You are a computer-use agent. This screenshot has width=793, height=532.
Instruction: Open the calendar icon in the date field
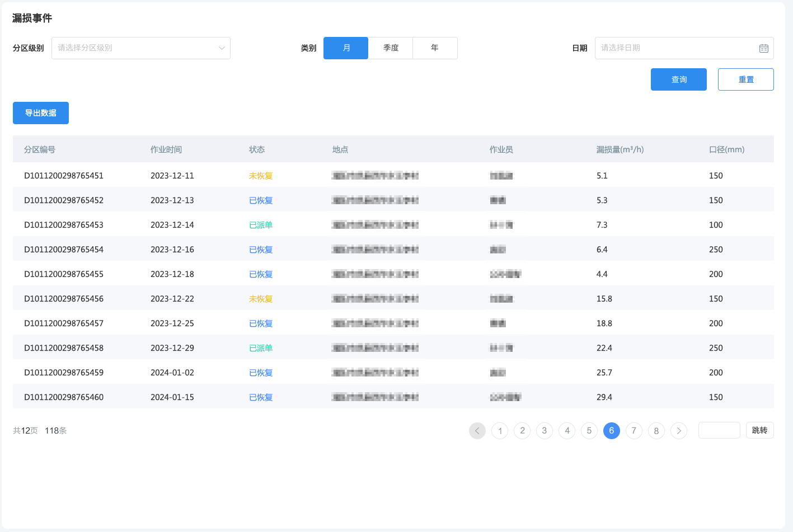(x=763, y=48)
